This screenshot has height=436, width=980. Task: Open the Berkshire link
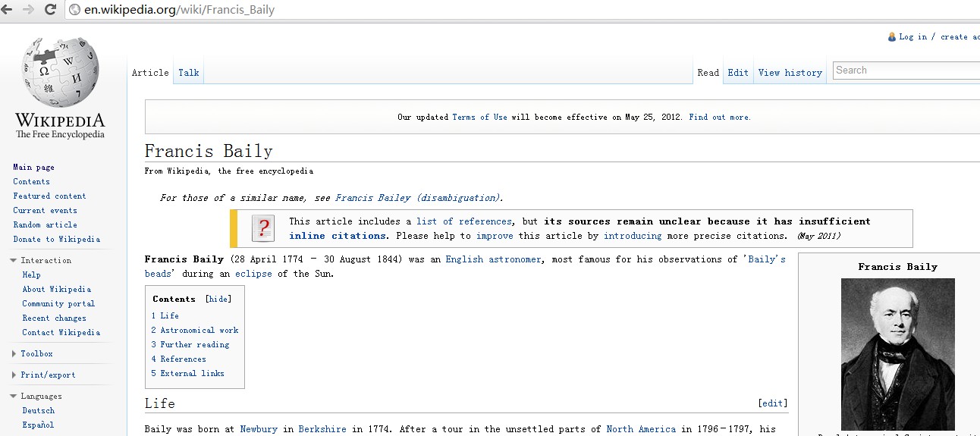tap(322, 429)
